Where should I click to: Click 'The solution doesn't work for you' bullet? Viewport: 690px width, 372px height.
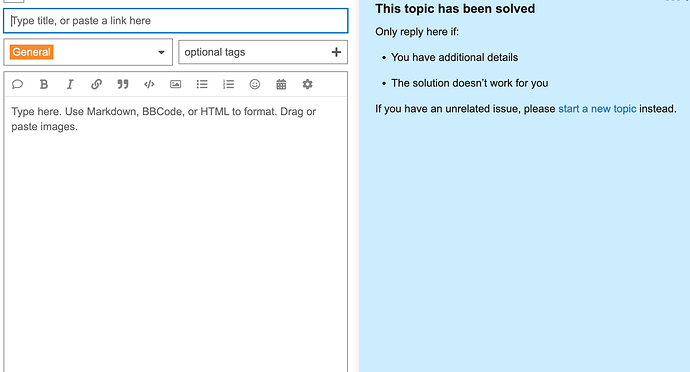470,83
